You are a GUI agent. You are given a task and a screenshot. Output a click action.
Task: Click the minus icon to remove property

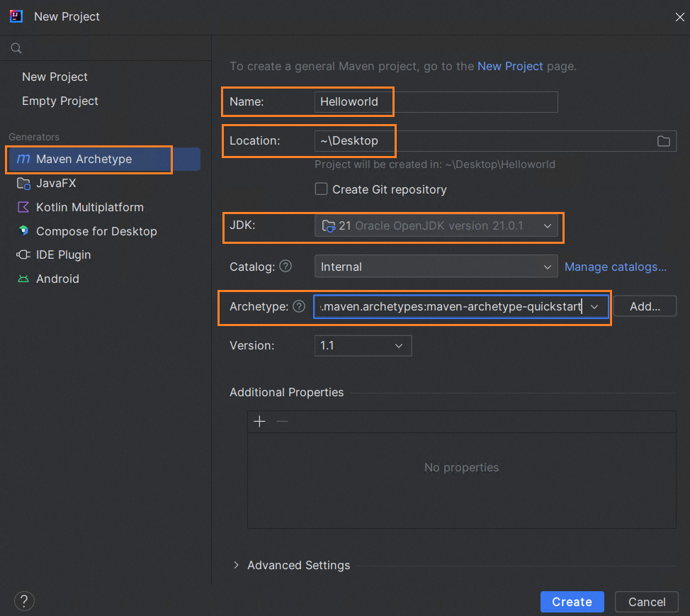282,422
